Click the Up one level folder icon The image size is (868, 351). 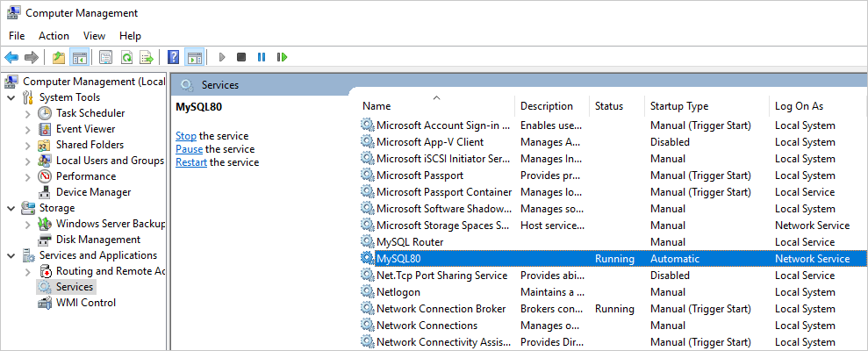[58, 57]
